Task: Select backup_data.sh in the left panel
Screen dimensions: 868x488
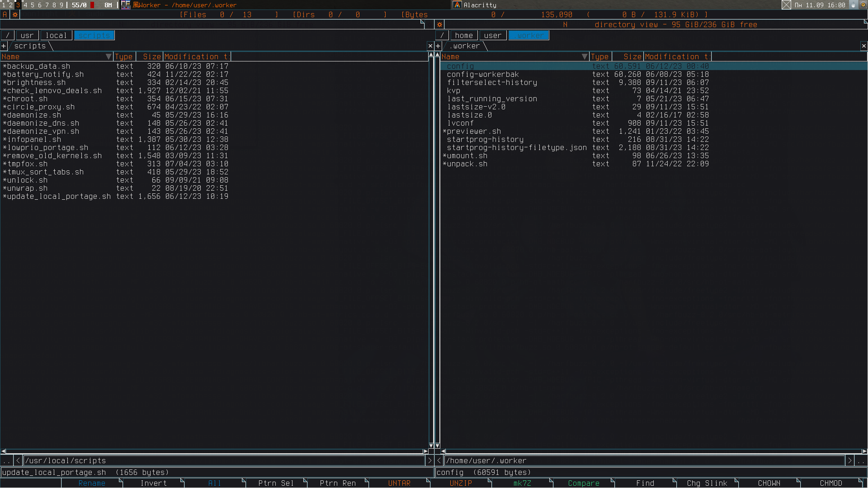Action: pos(214,66)
